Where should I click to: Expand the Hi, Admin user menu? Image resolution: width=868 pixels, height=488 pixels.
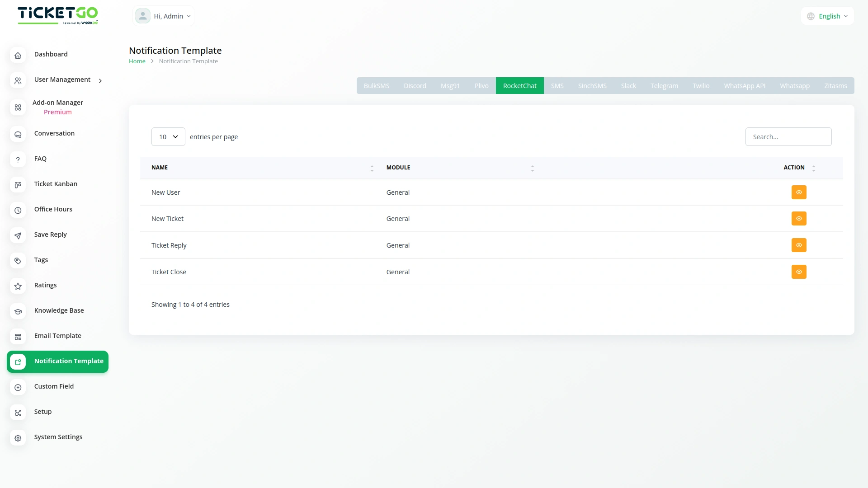click(x=164, y=16)
